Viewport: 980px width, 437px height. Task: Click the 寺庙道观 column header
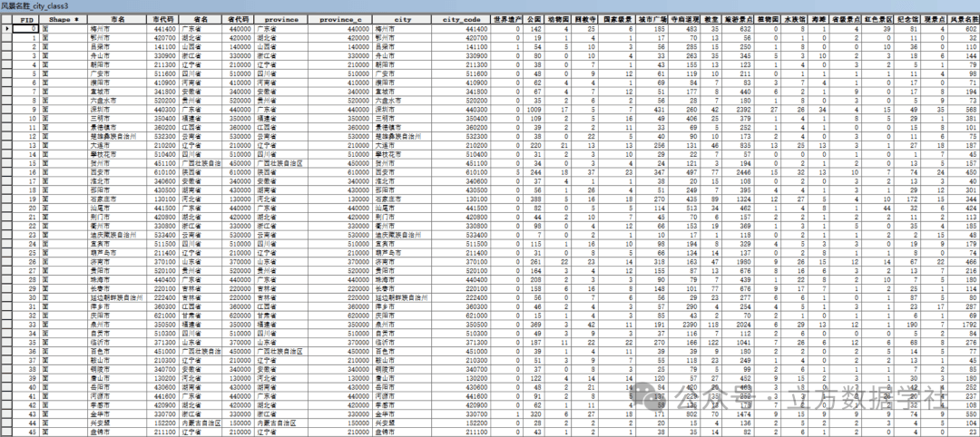(684, 20)
